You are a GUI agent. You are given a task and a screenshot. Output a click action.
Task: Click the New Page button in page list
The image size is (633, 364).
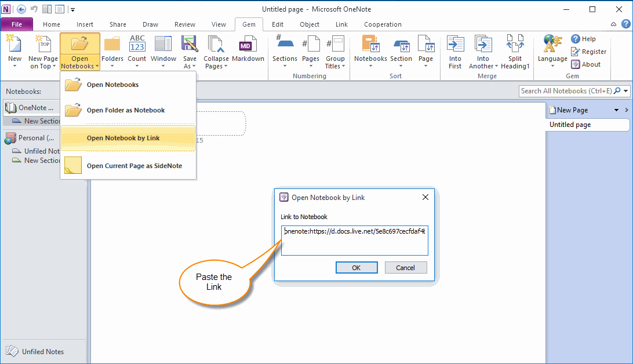coord(569,110)
